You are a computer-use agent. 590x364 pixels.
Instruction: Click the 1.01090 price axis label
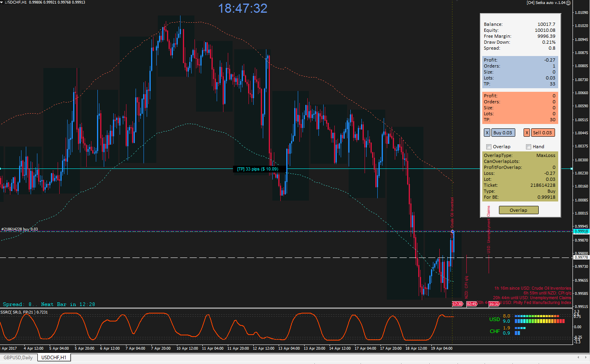[x=581, y=13]
